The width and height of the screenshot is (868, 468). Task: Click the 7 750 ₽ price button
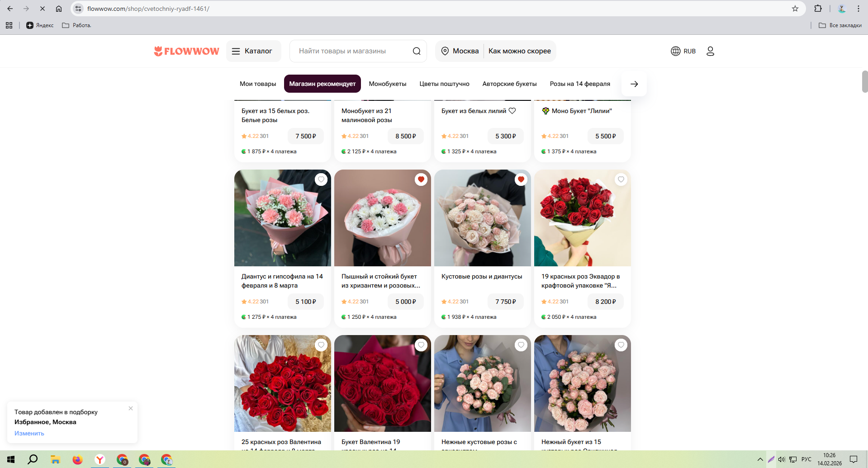506,302
